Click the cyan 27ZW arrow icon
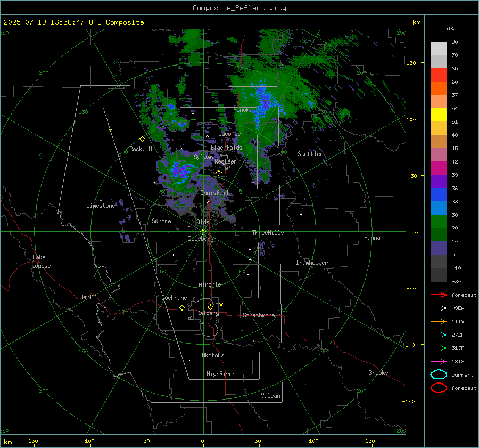The width and height of the screenshot is (479, 448). coord(439,335)
